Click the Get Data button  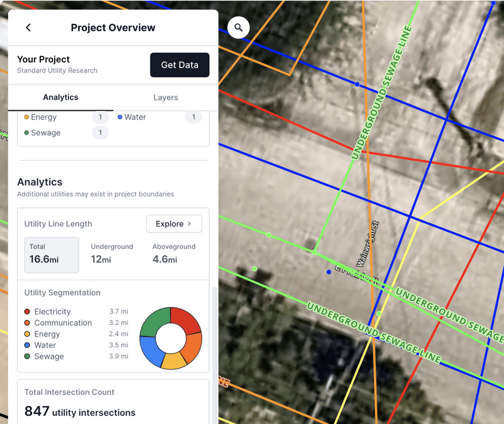coord(180,65)
